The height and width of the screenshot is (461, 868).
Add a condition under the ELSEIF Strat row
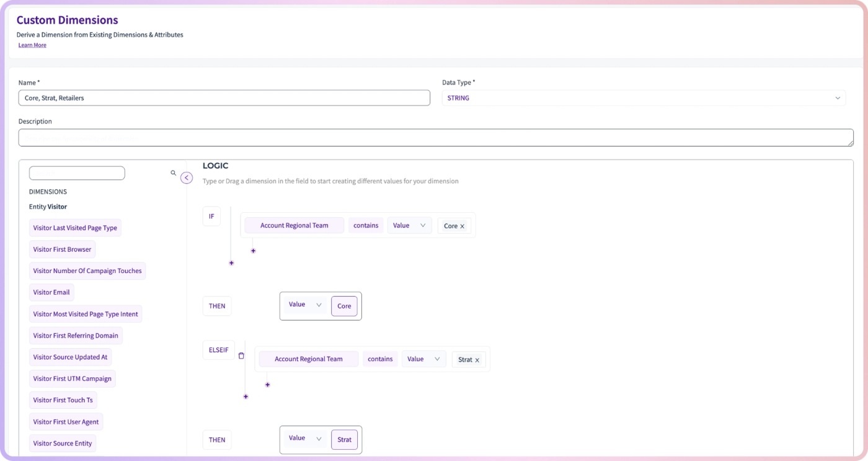267,385
